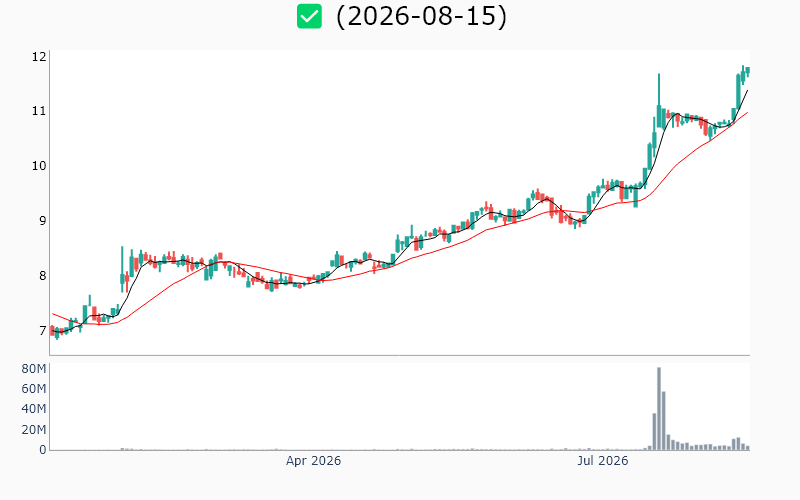Click the first candlestick at the chart's left edge
The image size is (800, 500).
[52, 331]
